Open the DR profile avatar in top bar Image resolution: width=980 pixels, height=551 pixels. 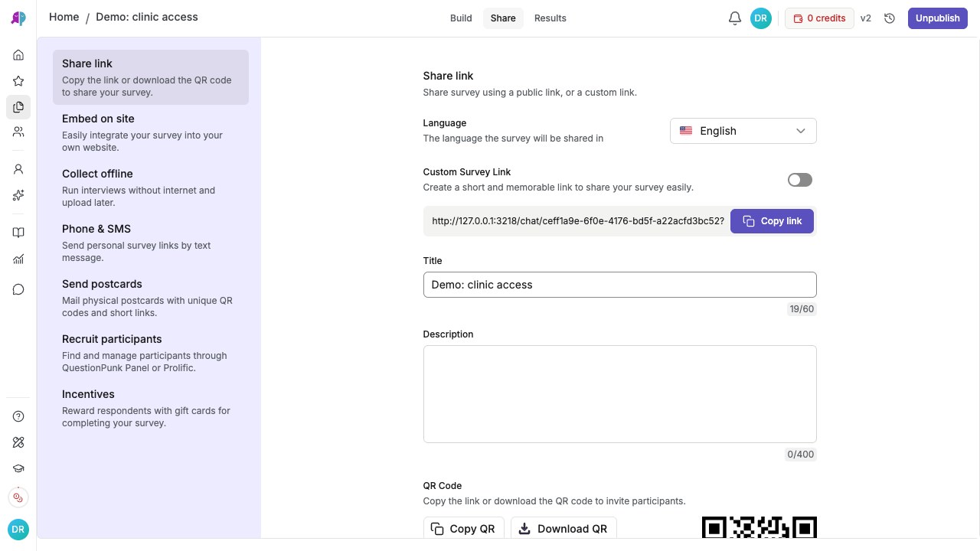[761, 18]
